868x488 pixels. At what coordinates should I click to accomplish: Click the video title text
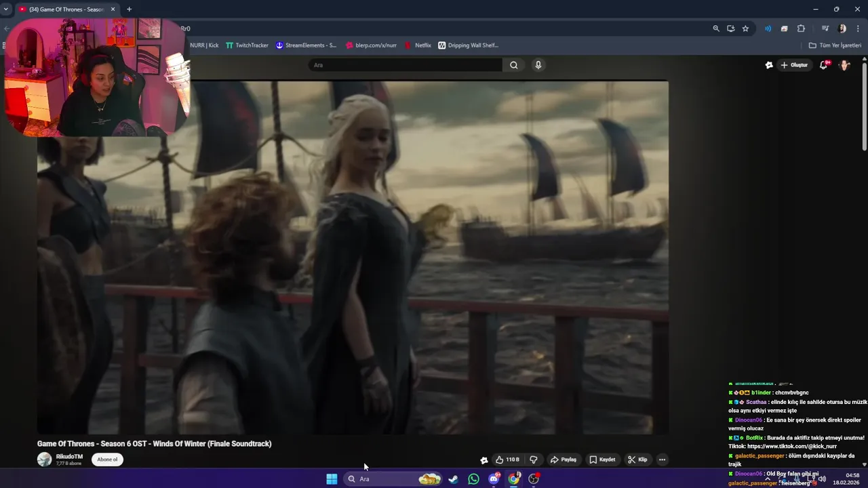154,444
